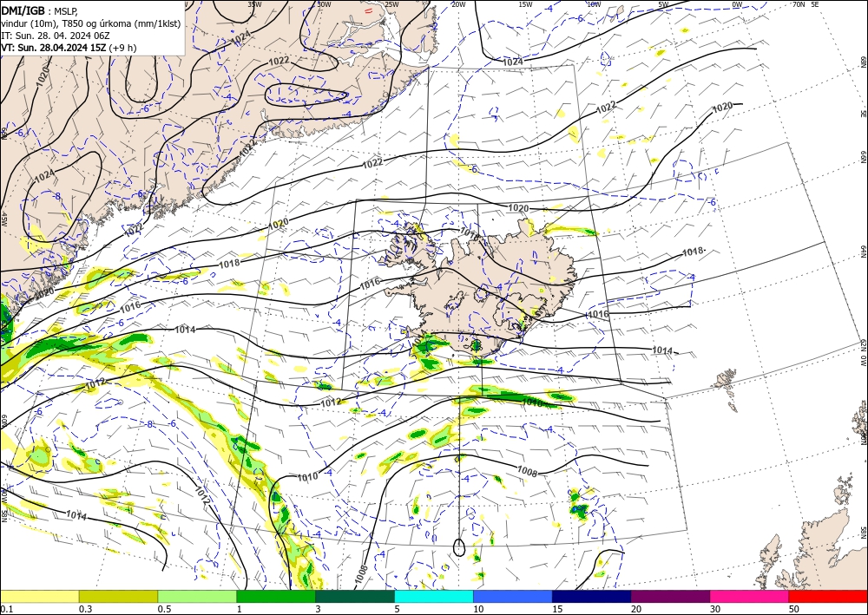
Task: Choose the navy 15–20 legend swatch
Action: point(592,596)
